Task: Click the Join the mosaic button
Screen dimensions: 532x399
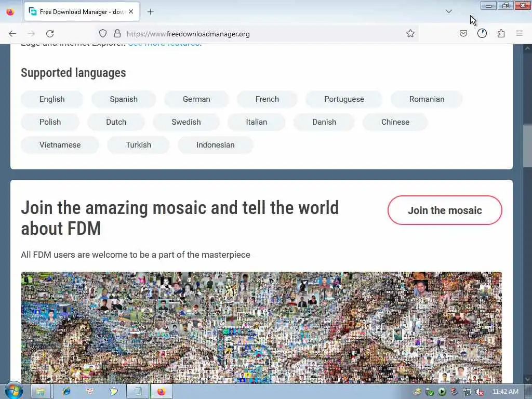Action: [x=445, y=210]
